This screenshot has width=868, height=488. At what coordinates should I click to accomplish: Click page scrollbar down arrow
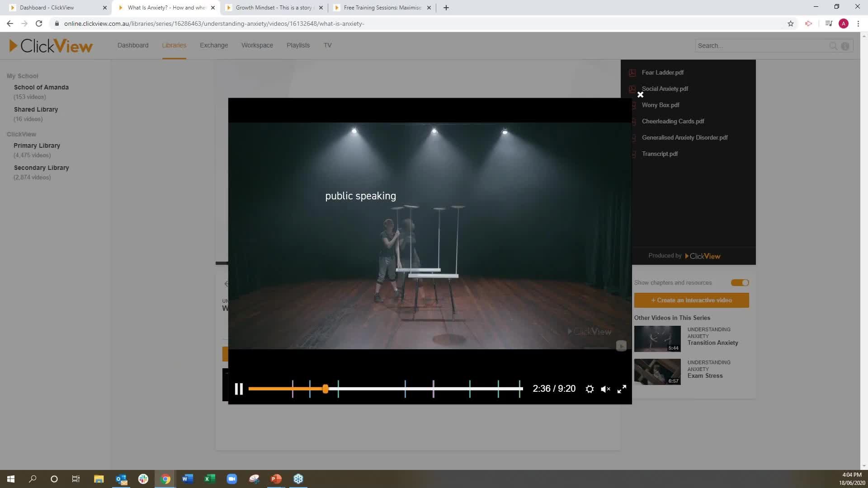tap(864, 466)
